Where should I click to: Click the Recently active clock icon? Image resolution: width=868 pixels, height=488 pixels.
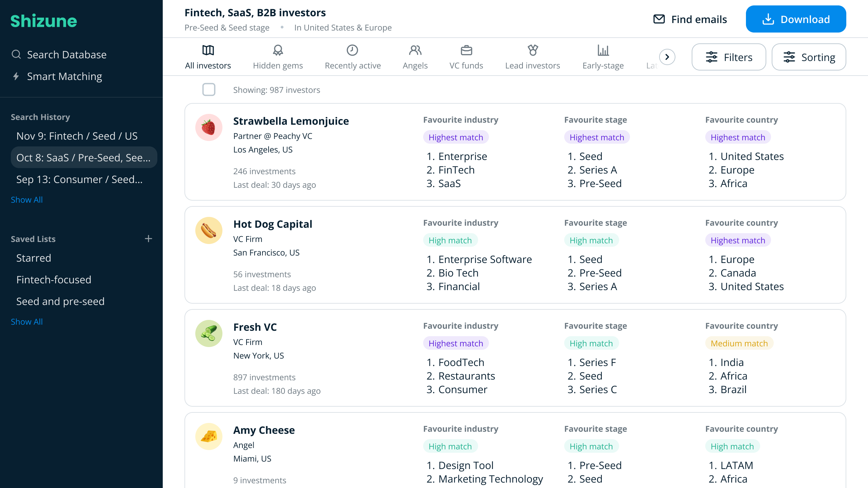(x=353, y=50)
